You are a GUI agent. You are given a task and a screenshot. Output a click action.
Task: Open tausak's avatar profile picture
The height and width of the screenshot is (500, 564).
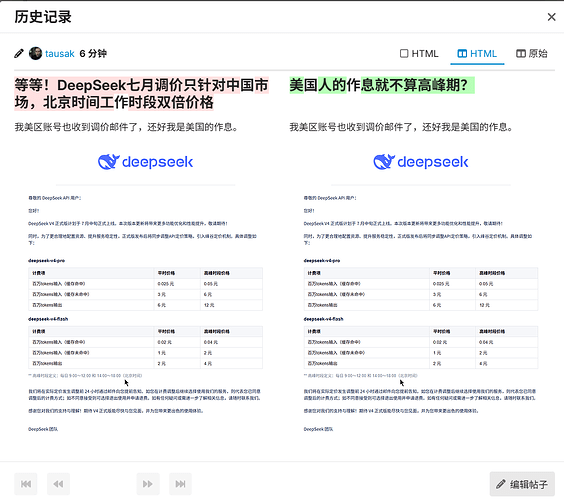[x=35, y=54]
